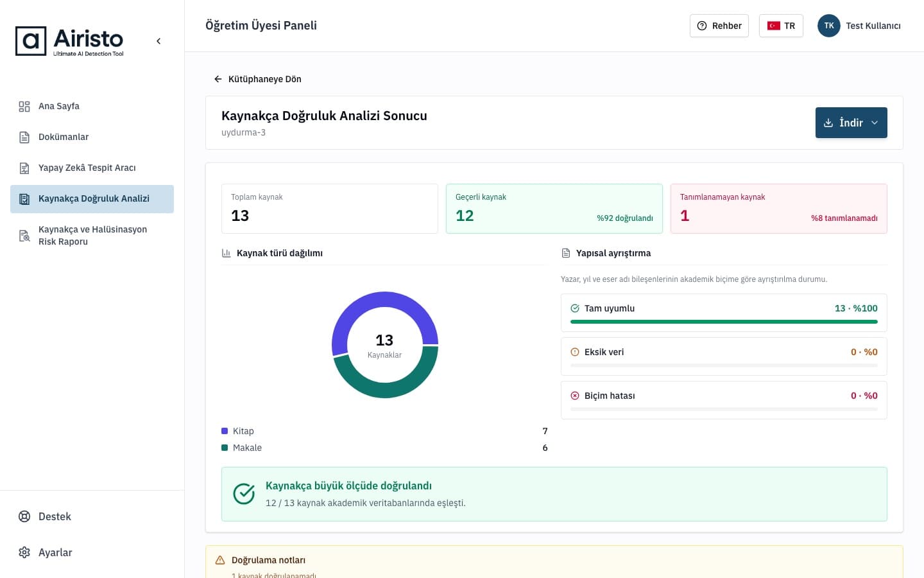Click the Destek lifebuoy icon
The image size is (924, 578).
click(24, 516)
